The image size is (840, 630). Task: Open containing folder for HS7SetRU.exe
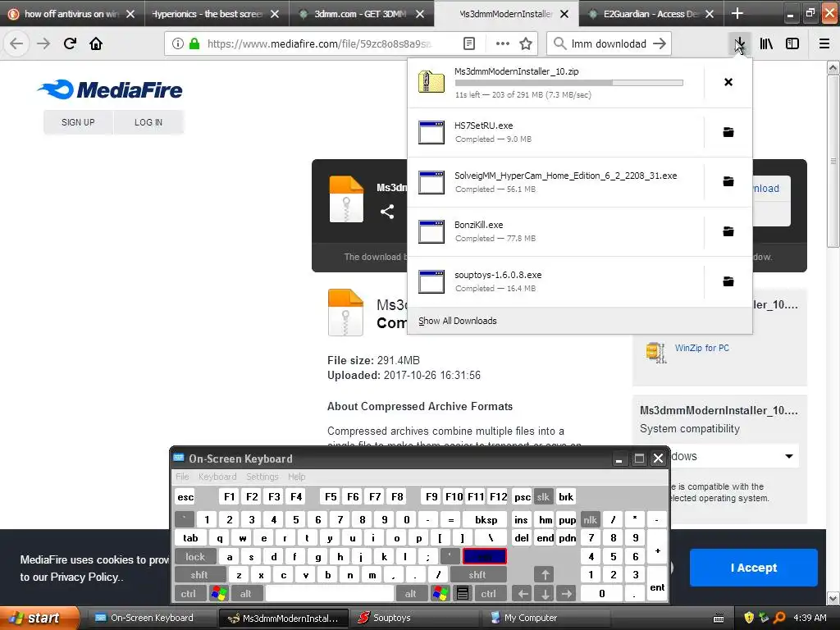pos(728,132)
